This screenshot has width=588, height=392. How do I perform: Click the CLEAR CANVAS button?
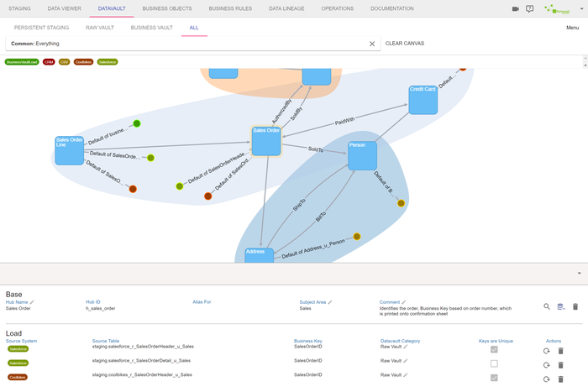pyautogui.click(x=405, y=44)
